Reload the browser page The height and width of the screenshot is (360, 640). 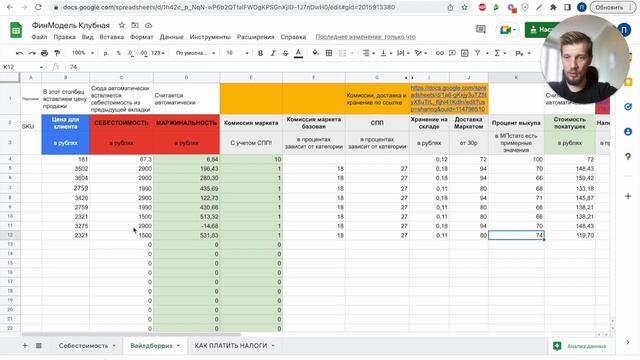pyautogui.click(x=38, y=7)
